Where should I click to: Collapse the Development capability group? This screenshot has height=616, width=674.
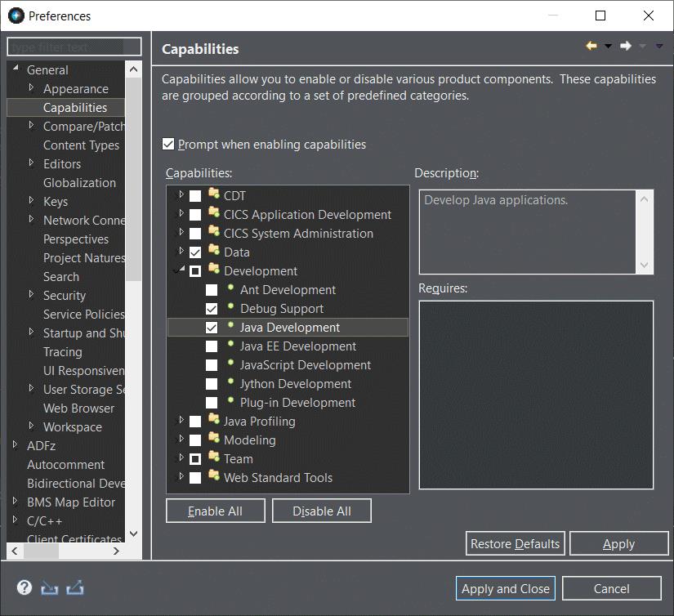tap(181, 270)
